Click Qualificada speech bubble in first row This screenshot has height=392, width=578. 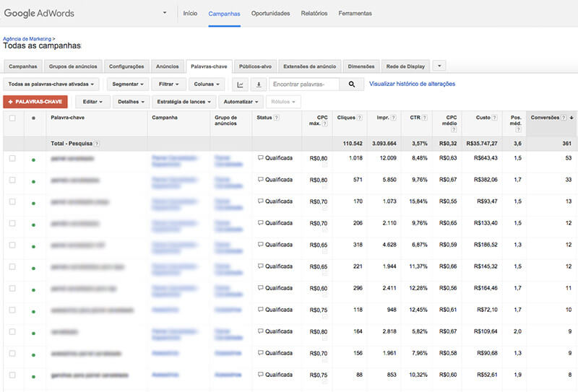point(261,158)
